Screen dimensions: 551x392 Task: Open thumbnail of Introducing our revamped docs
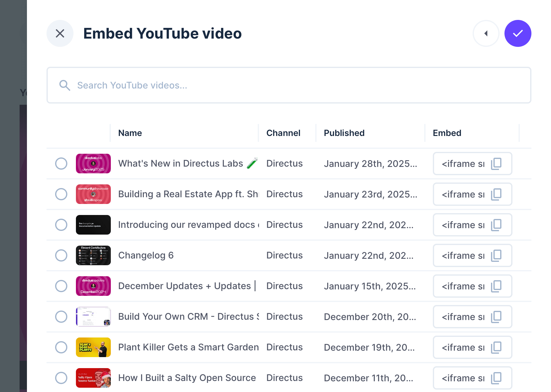93,225
